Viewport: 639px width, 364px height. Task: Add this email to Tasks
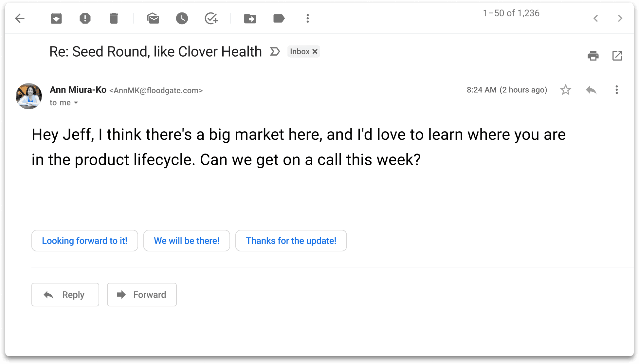tap(211, 18)
